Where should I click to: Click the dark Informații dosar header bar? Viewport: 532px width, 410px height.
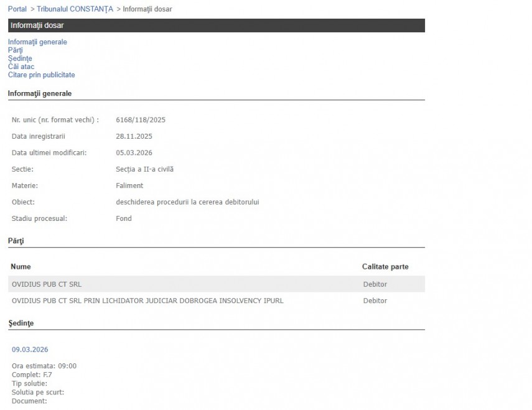216,26
